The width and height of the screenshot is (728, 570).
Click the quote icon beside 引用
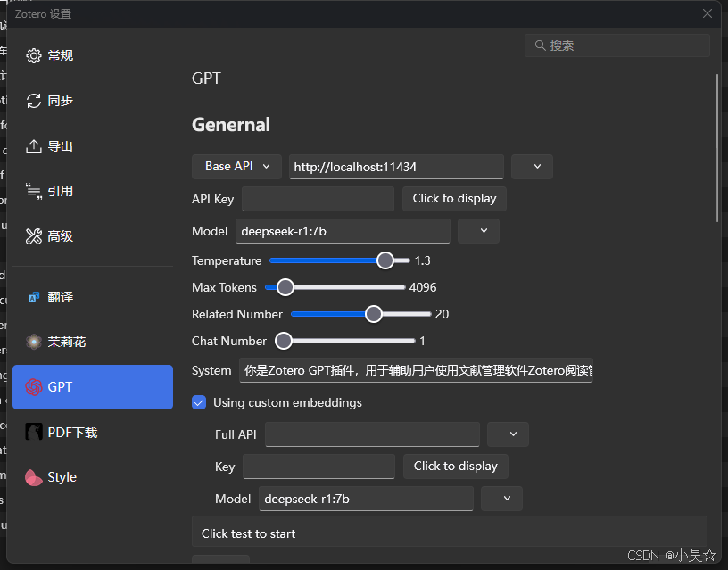point(33,191)
